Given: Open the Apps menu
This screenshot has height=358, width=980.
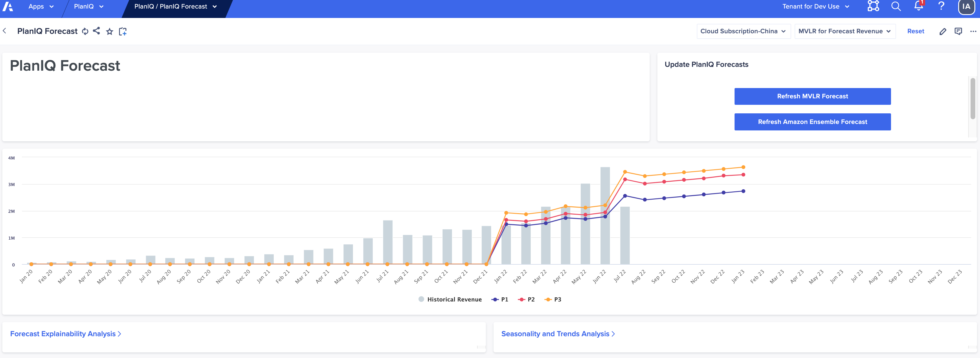Looking at the screenshot, I should pyautogui.click(x=41, y=6).
